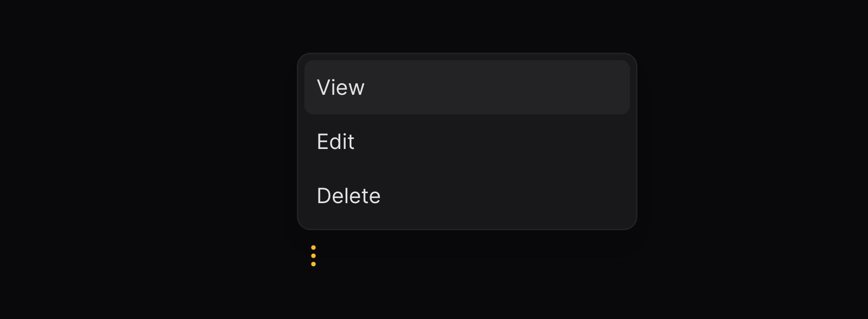Image resolution: width=868 pixels, height=319 pixels.
Task: Select the middle menu row labeled Edit
Action: 467,141
